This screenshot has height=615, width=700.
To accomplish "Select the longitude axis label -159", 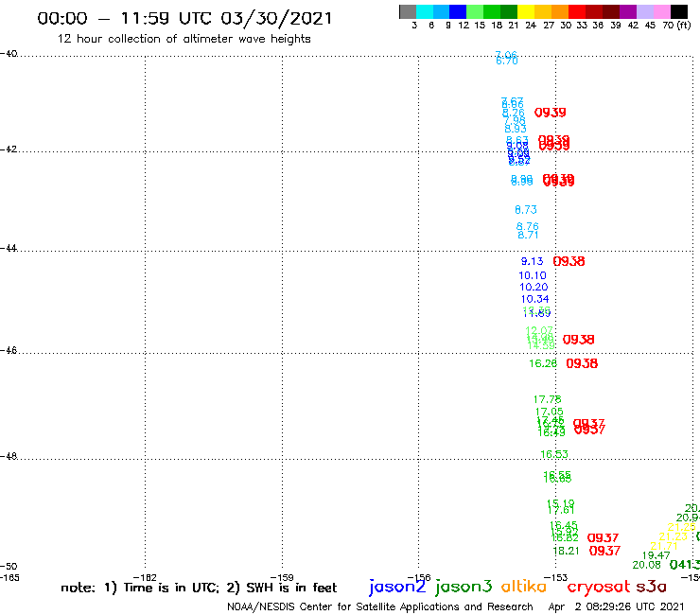I will pos(282,577).
